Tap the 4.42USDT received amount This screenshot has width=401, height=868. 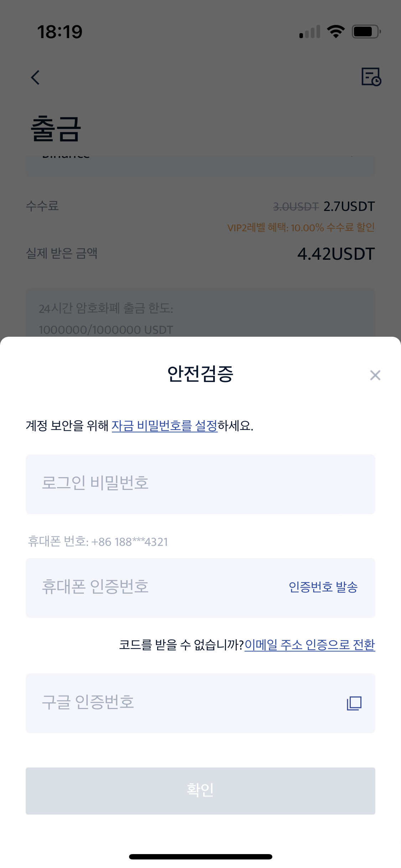pos(336,254)
